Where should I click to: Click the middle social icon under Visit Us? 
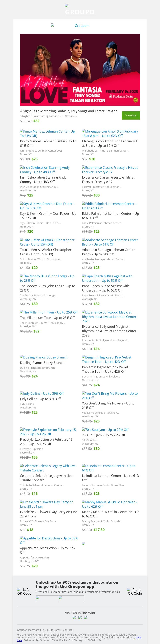[80, 617]
